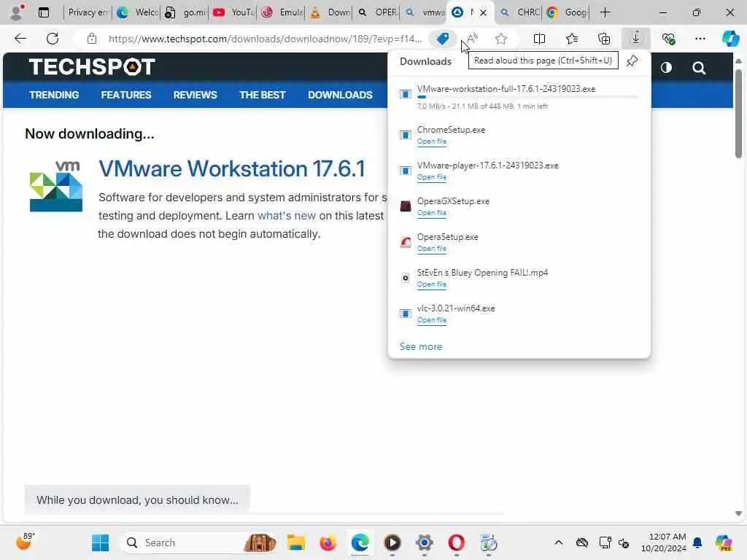Click the VMware Workstation 17.6.1 title link
Image resolution: width=747 pixels, height=560 pixels.
coord(231,168)
